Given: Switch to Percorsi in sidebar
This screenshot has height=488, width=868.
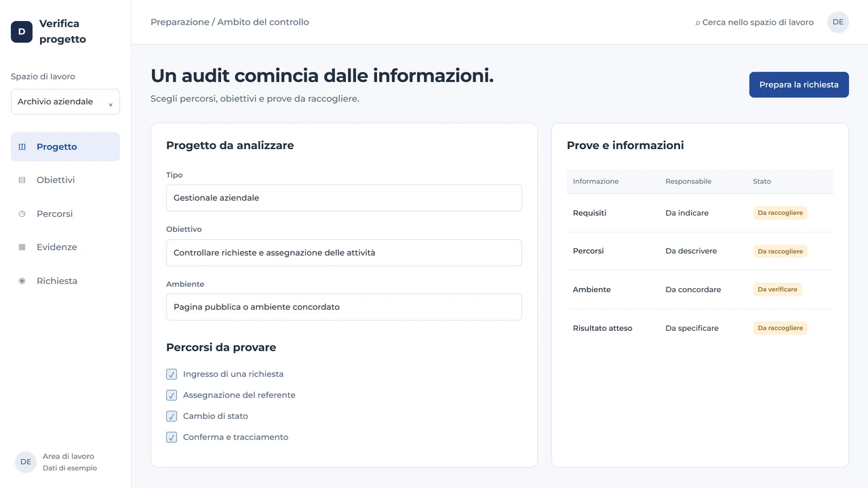Looking at the screenshot, I should (65, 213).
